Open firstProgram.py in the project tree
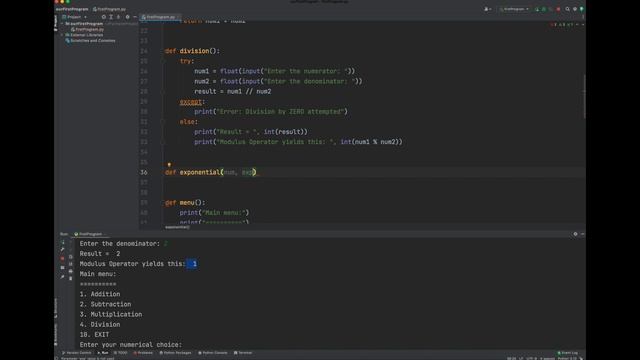This screenshot has height=360, width=640. tap(87, 29)
